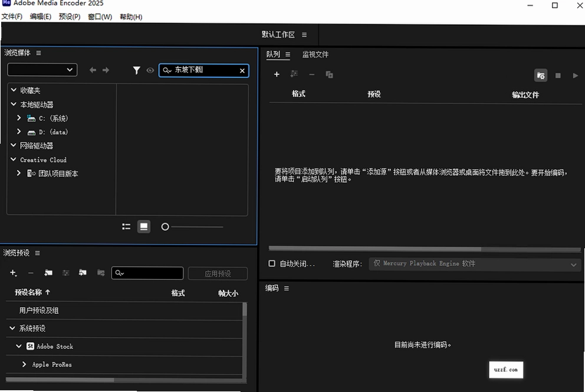Click the 应用预设 button

pos(218,274)
